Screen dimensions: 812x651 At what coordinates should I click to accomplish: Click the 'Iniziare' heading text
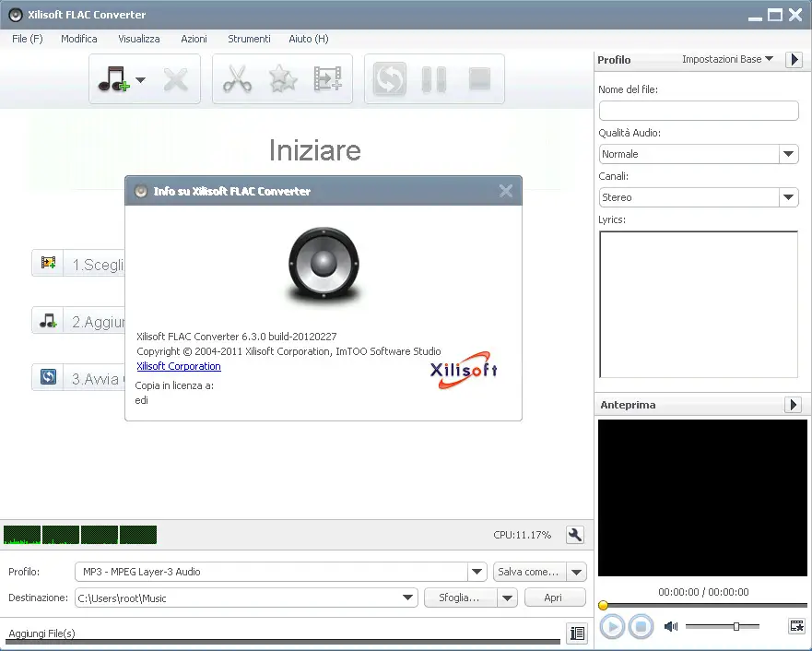click(x=315, y=150)
